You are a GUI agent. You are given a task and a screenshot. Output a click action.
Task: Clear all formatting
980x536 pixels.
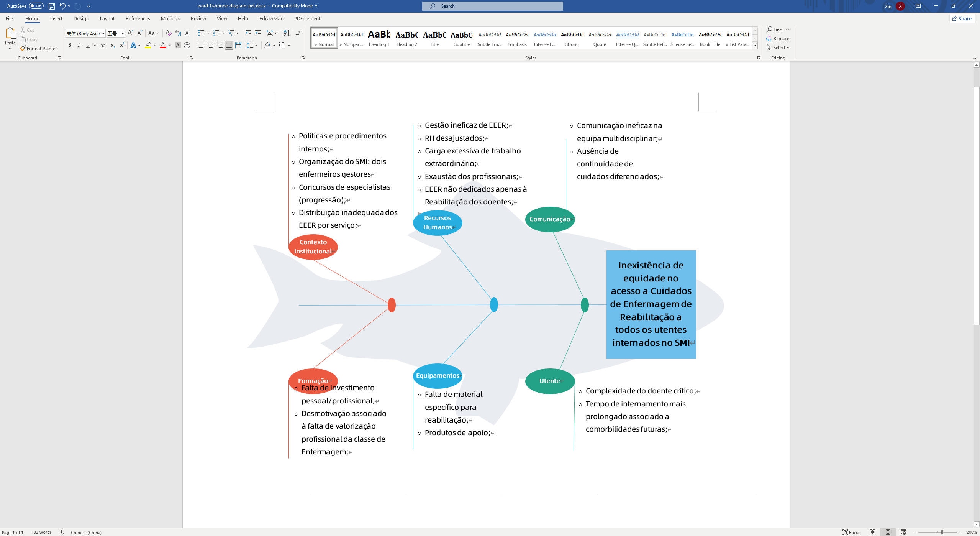click(x=169, y=33)
